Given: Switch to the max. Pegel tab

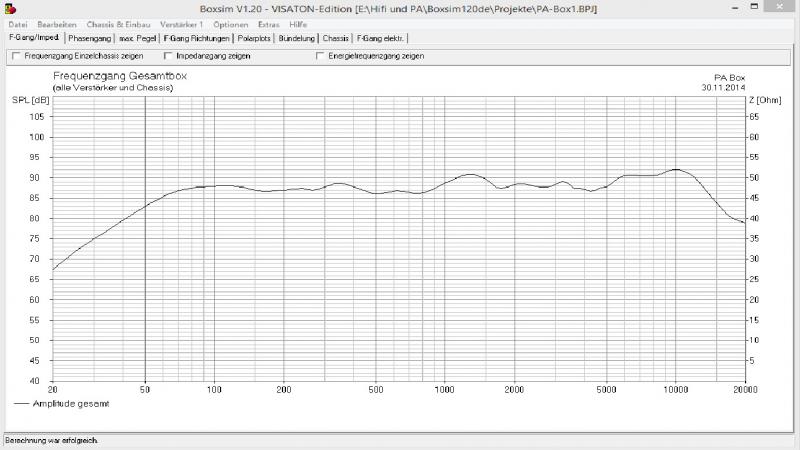Looking at the screenshot, I should coord(137,38).
